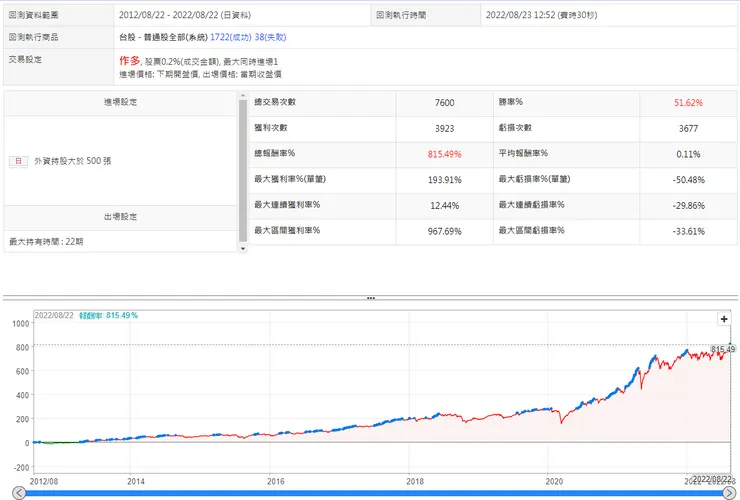Click the 交易設定 label
Viewport: 740px width, 500px height.
point(25,59)
